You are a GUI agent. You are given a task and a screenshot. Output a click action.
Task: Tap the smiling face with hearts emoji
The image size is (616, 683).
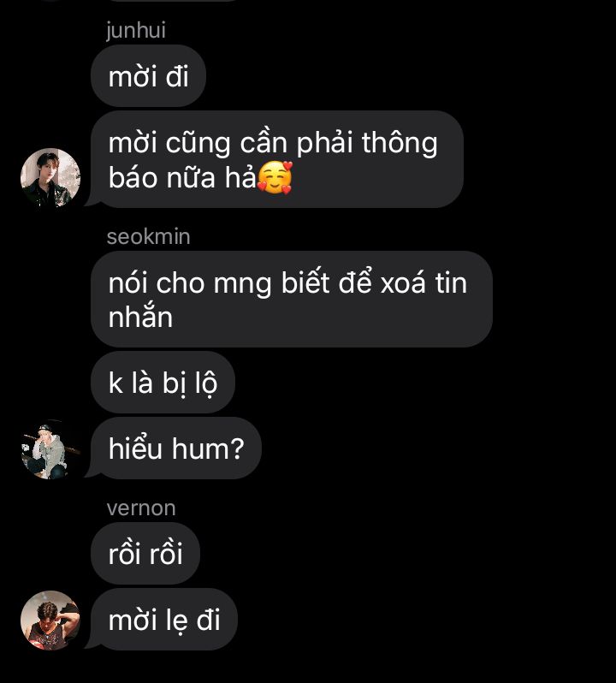pos(275,177)
